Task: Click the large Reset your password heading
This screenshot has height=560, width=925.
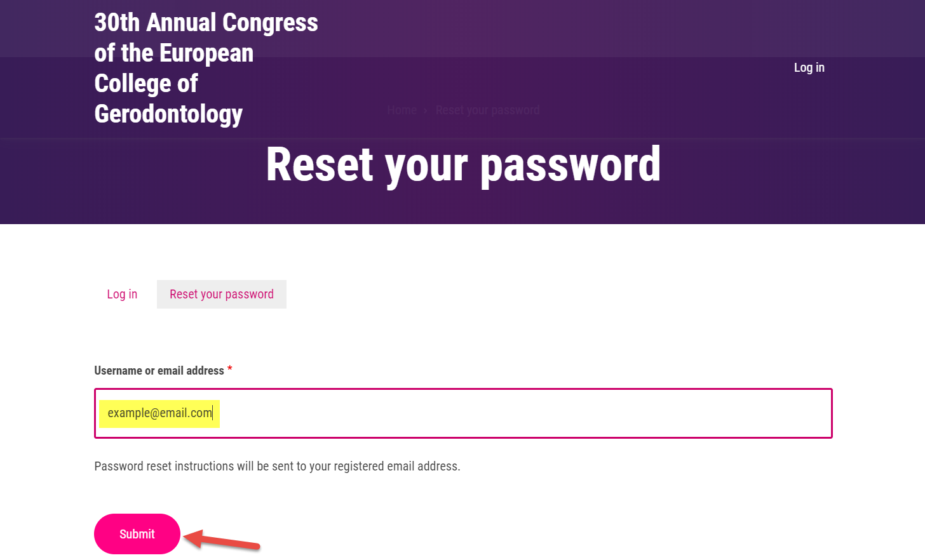Action: coord(463,164)
